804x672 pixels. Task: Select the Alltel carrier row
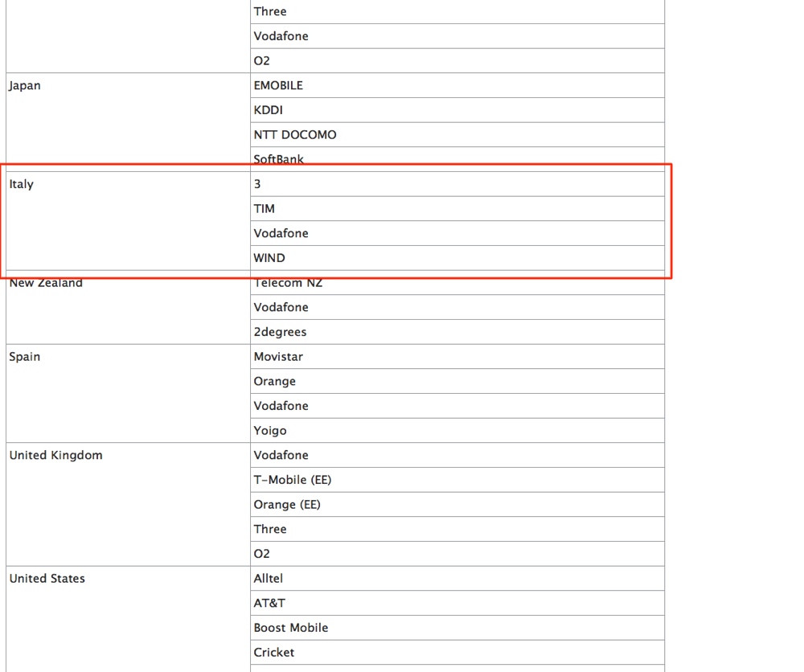click(269, 579)
